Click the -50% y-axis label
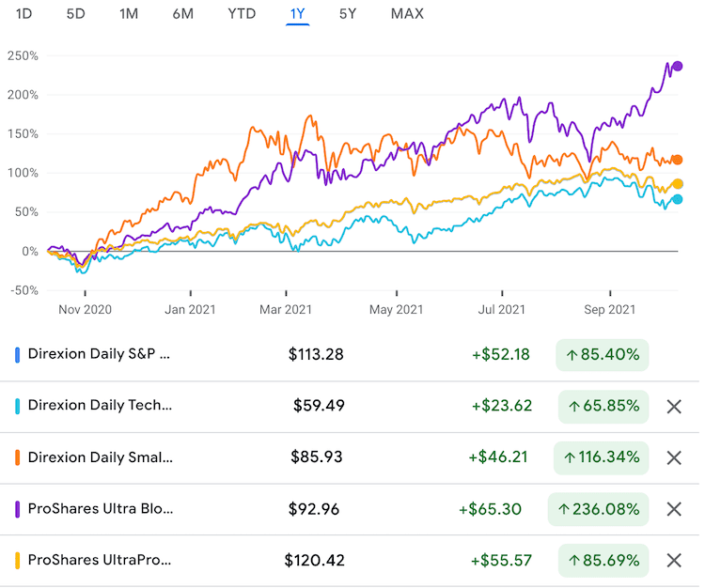 click(24, 290)
